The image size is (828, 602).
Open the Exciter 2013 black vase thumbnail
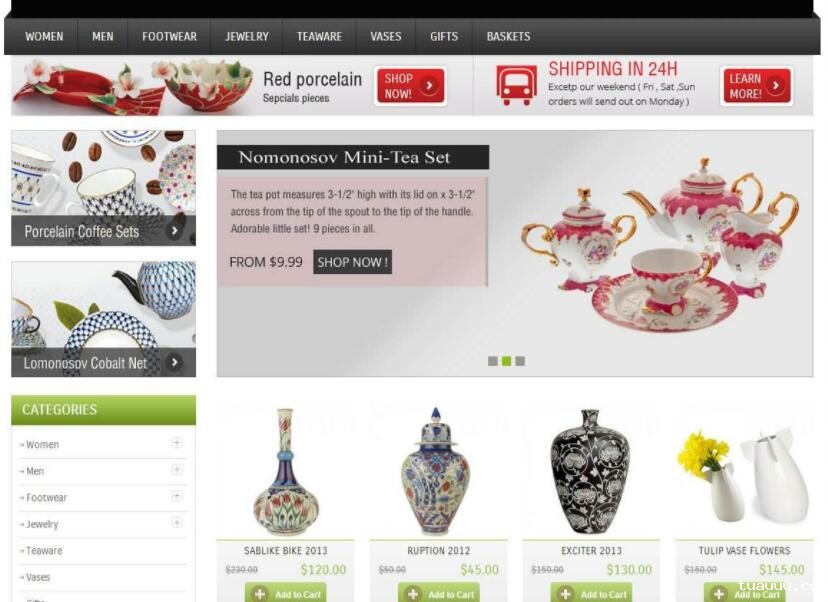pos(590,471)
